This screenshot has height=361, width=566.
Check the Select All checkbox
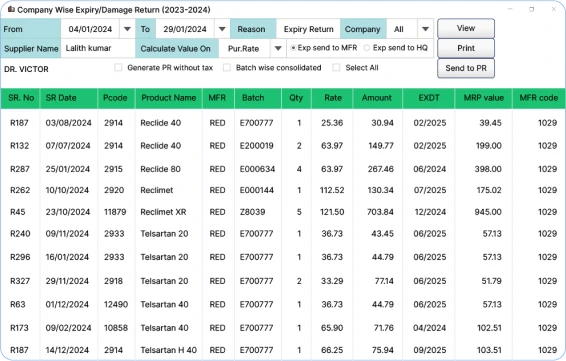tap(336, 68)
